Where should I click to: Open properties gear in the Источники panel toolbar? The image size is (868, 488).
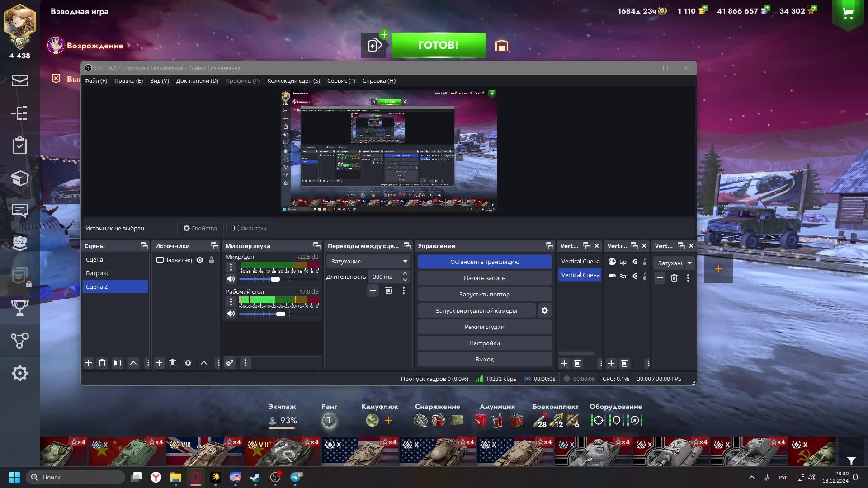click(188, 363)
